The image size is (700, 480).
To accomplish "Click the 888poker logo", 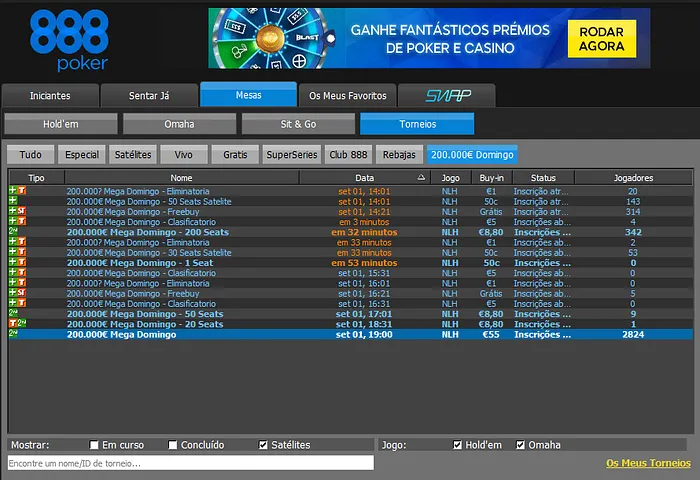I will click(69, 41).
